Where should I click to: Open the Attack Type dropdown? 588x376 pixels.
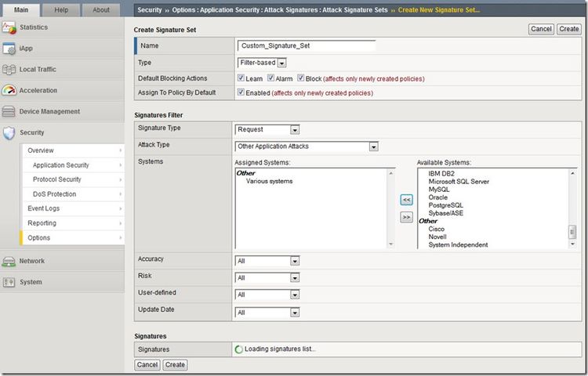coord(307,146)
